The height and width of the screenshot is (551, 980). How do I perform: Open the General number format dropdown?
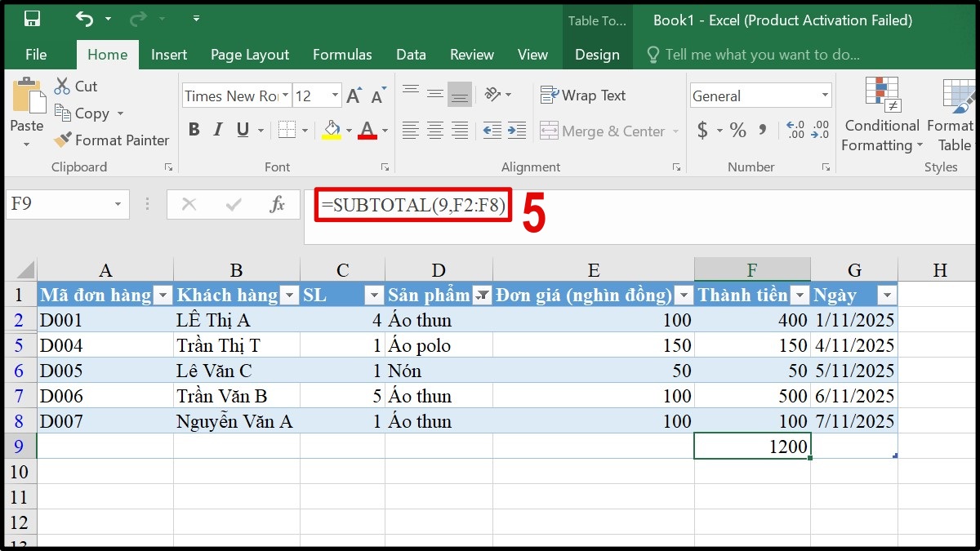tap(824, 96)
